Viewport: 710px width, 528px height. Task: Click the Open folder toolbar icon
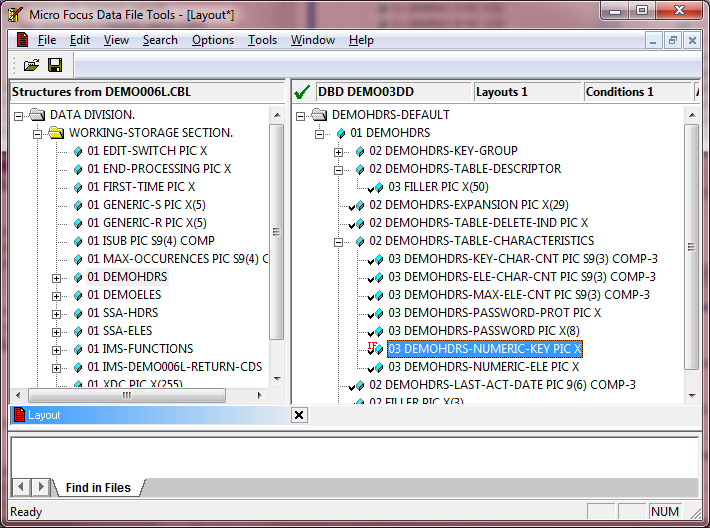pyautogui.click(x=31, y=65)
